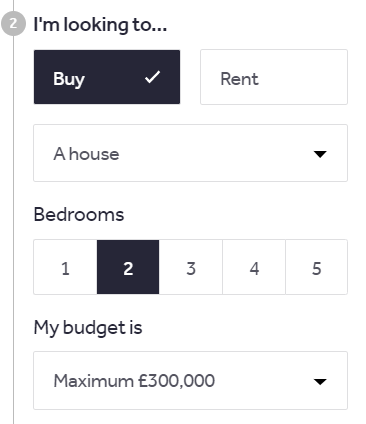This screenshot has height=424, width=366.
Task: Click the Rent label text
Action: pyautogui.click(x=239, y=79)
